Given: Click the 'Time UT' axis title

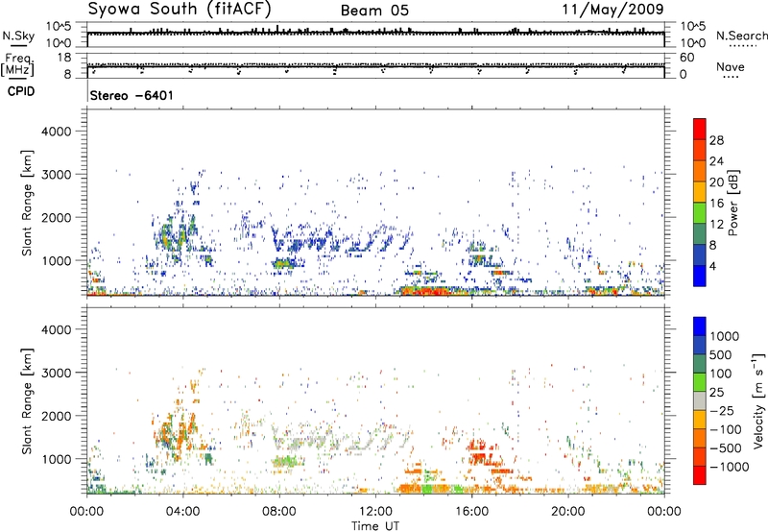Looking at the screenshot, I should [375, 526].
